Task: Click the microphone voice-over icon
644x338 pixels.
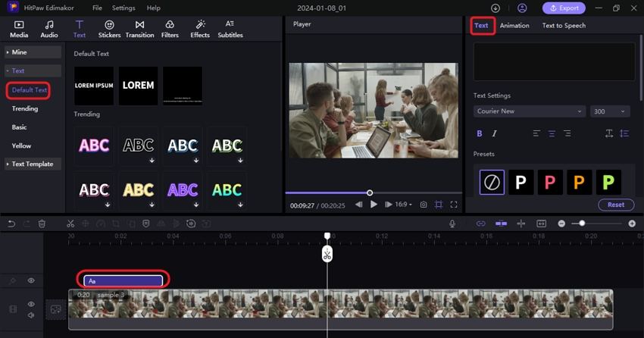Action: (x=452, y=224)
